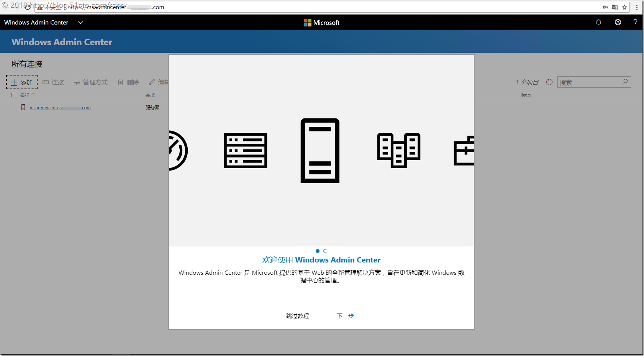The height and width of the screenshot is (356, 644).
Task: Click the insecure connection warning icon
Action: [x=40, y=7]
